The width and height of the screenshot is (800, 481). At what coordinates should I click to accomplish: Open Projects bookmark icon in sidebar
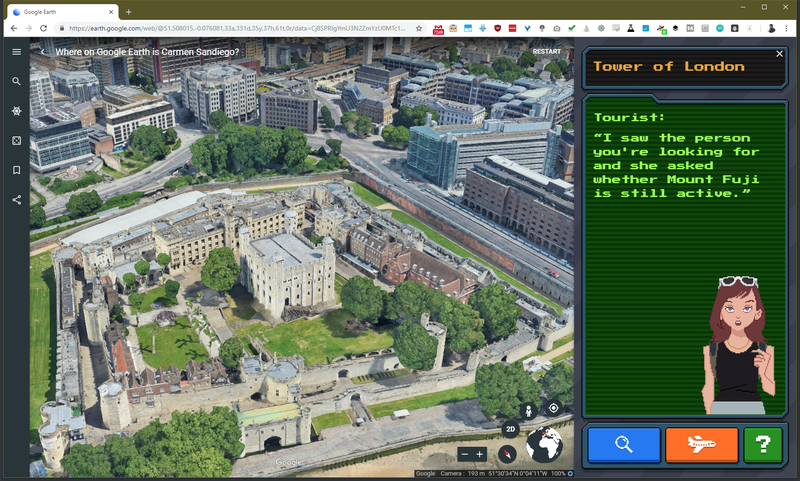(x=16, y=170)
